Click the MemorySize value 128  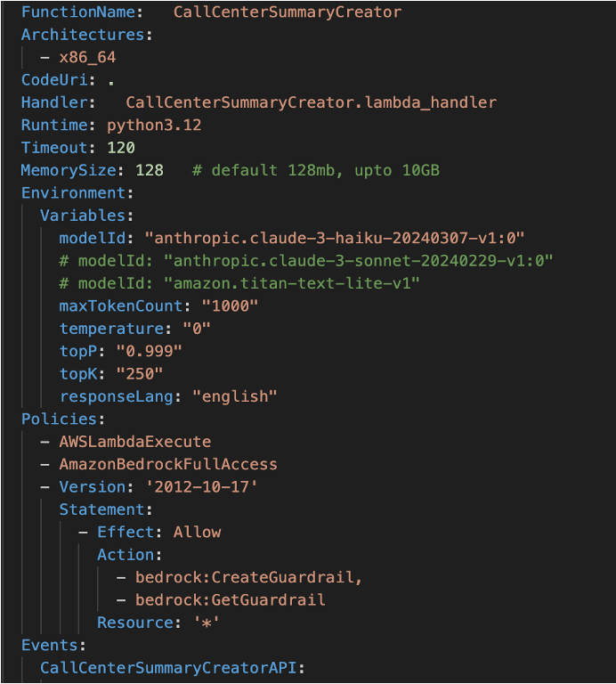[149, 170]
